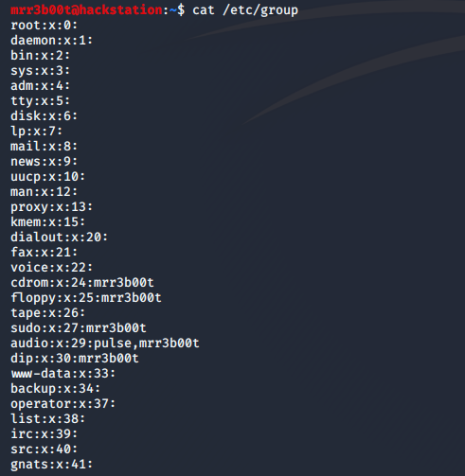Select the disk:x:6: line
The width and height of the screenshot is (465, 476).
[44, 116]
